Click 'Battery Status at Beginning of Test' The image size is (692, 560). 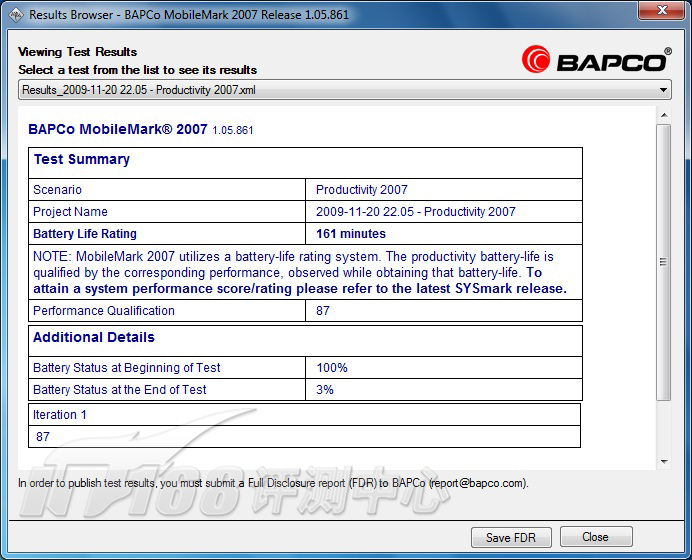(x=127, y=368)
